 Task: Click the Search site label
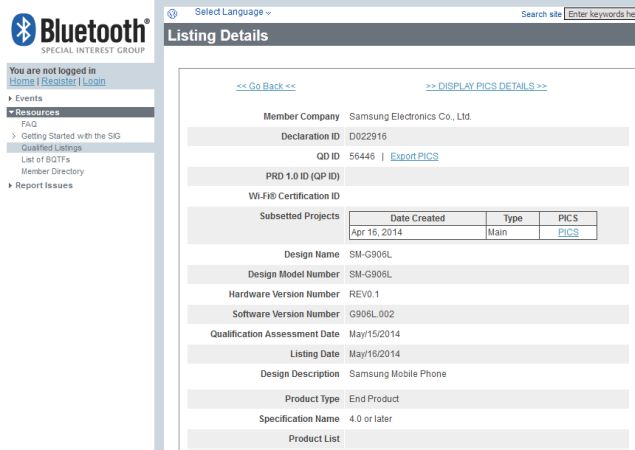tap(541, 14)
